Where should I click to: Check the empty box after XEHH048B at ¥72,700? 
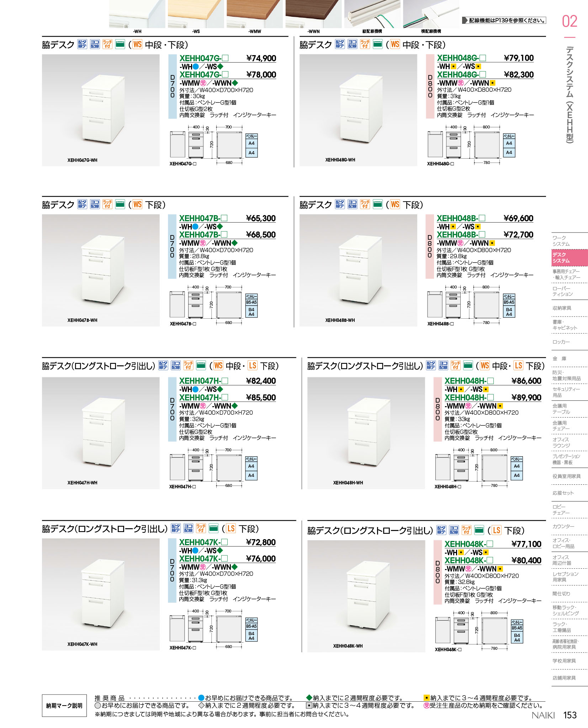482,235
